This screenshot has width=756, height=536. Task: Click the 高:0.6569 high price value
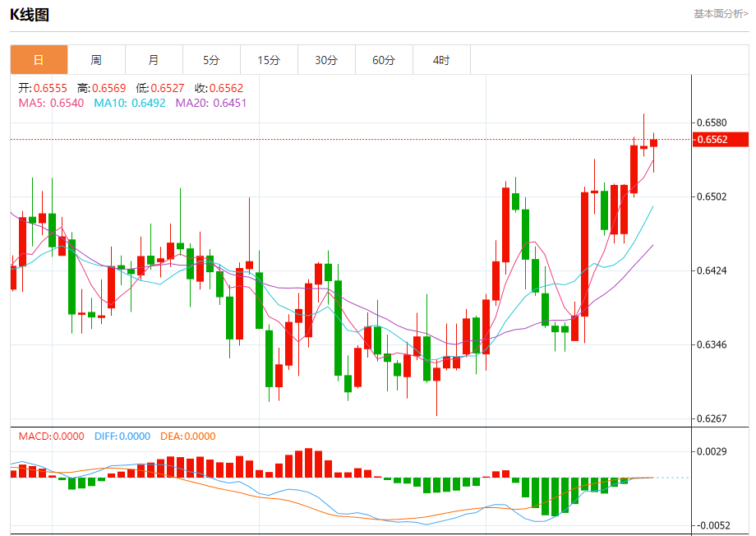click(102, 88)
